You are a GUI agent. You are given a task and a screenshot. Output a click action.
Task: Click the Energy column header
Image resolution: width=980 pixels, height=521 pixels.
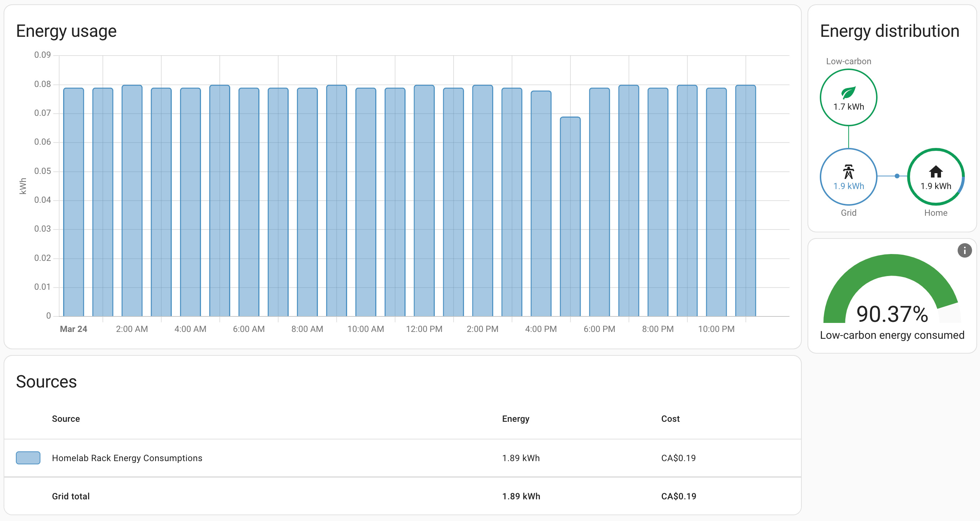pyautogui.click(x=516, y=419)
